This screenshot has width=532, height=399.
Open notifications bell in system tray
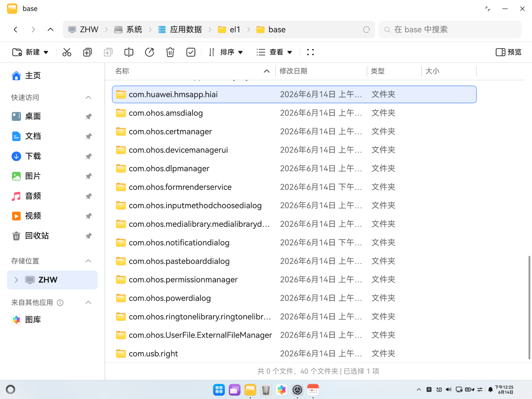490,390
